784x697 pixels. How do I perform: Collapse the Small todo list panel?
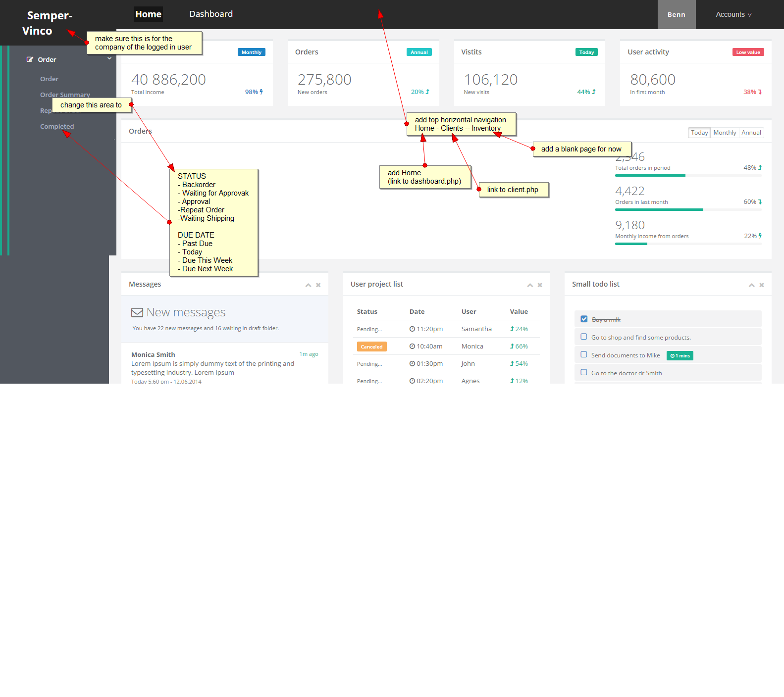[x=752, y=285]
